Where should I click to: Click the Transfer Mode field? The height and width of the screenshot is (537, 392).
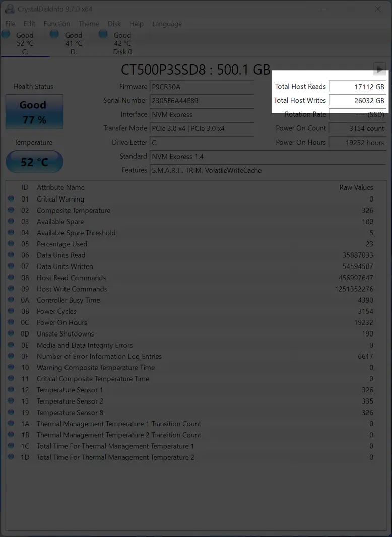pyautogui.click(x=202, y=128)
